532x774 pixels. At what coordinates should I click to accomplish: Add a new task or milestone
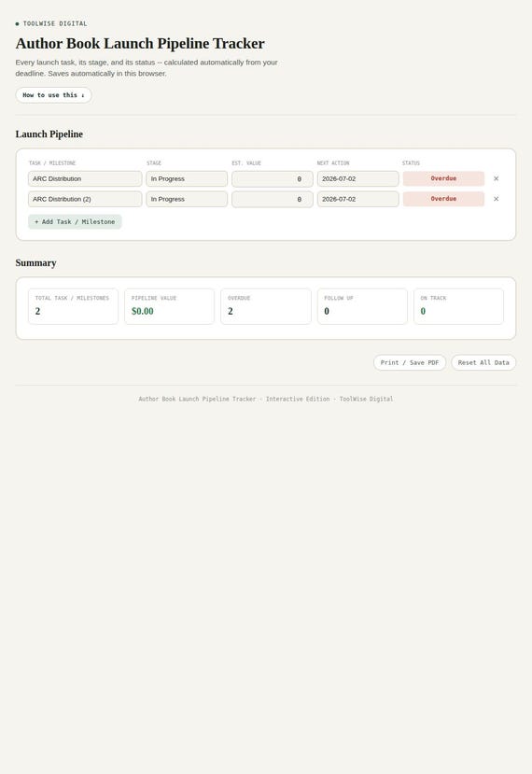click(75, 221)
